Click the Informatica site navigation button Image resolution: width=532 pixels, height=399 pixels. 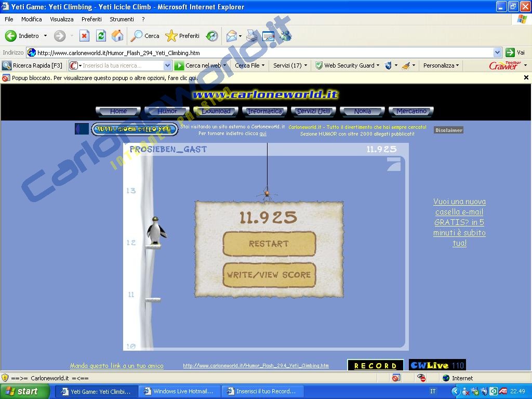[x=264, y=111]
